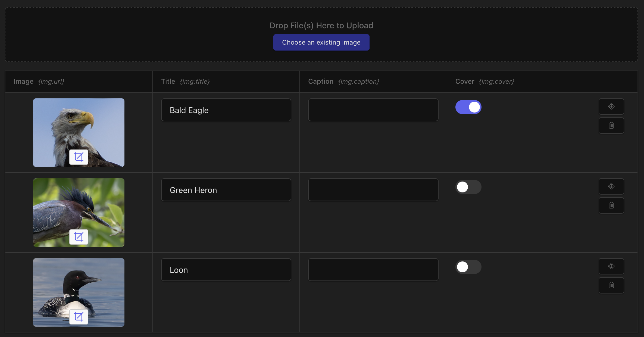Delete the Green Heron row
This screenshot has height=337, width=644.
[611, 205]
